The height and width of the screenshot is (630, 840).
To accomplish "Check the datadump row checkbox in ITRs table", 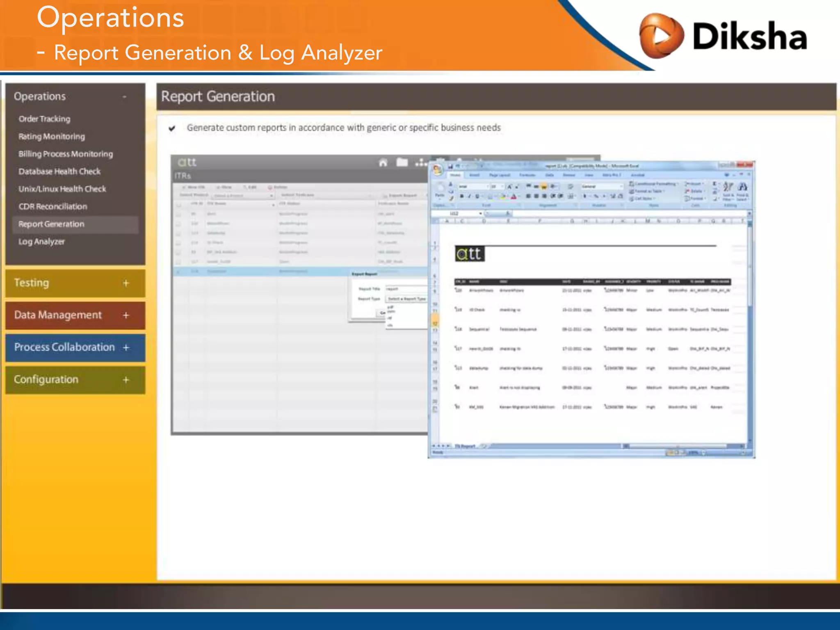I will (x=178, y=233).
